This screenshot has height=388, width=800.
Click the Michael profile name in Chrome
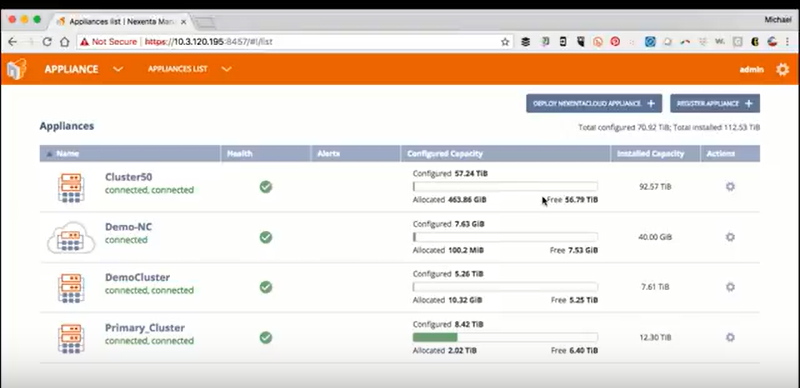pyautogui.click(x=778, y=20)
